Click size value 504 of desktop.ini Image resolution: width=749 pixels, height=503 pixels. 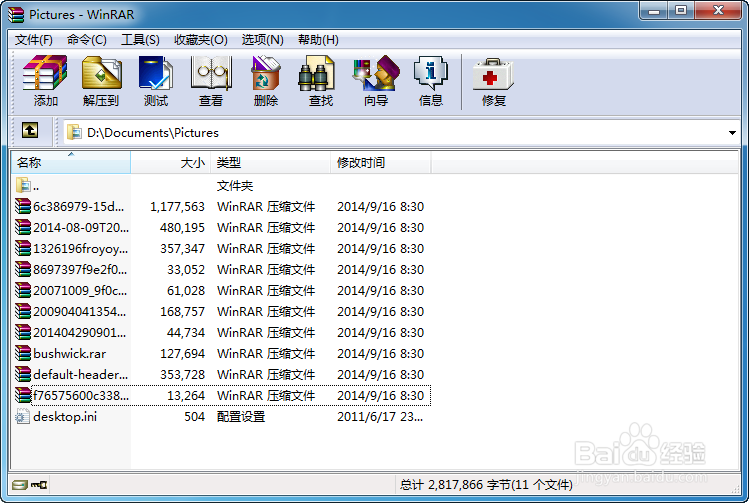(x=194, y=417)
